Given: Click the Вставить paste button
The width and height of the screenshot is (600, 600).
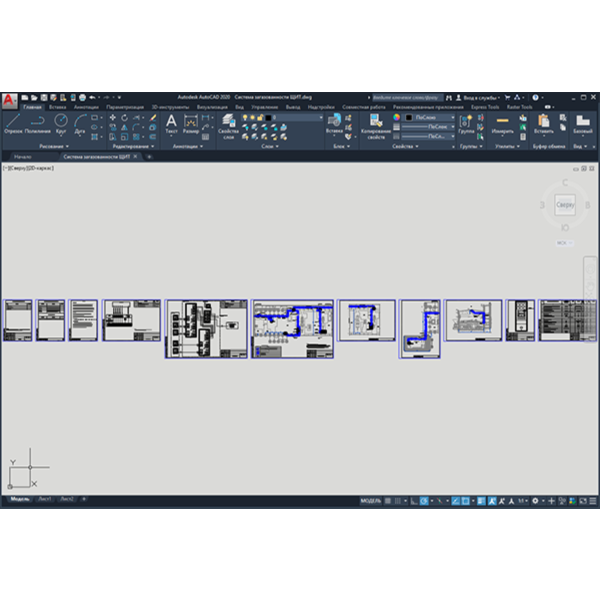Looking at the screenshot, I should (x=543, y=124).
